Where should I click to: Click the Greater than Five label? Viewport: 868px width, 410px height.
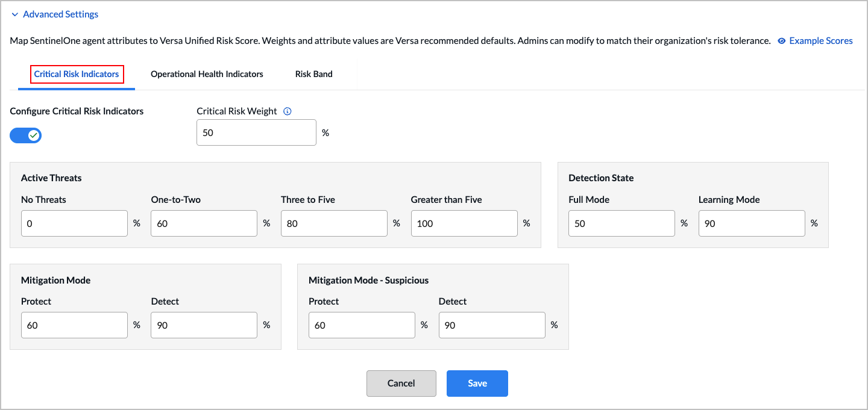pos(447,200)
